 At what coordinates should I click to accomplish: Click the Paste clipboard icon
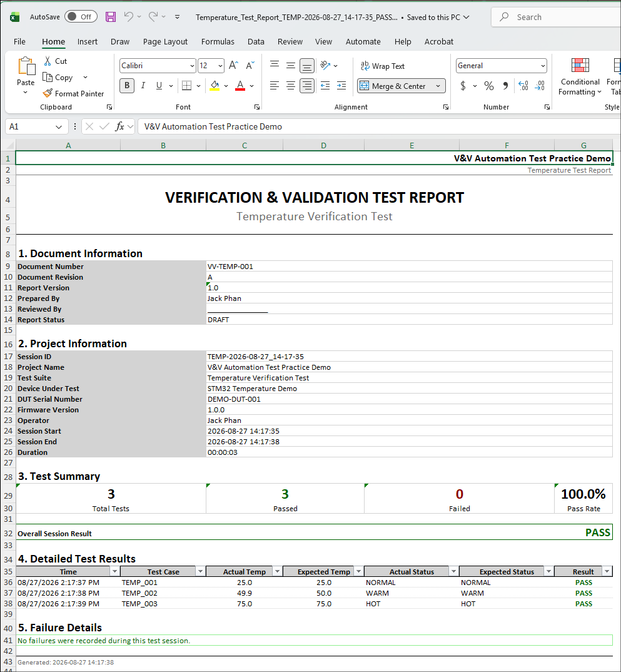click(x=26, y=66)
